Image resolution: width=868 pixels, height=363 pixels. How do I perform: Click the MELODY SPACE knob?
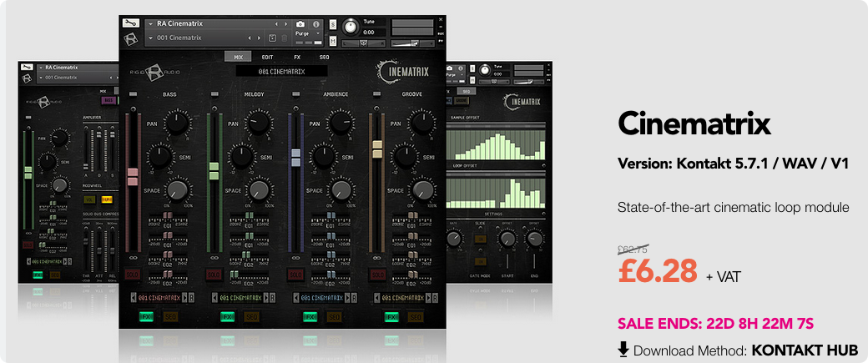(x=258, y=190)
